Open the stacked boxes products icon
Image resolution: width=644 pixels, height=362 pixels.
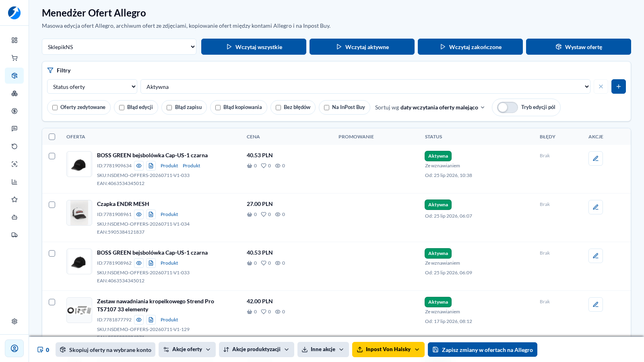14,93
